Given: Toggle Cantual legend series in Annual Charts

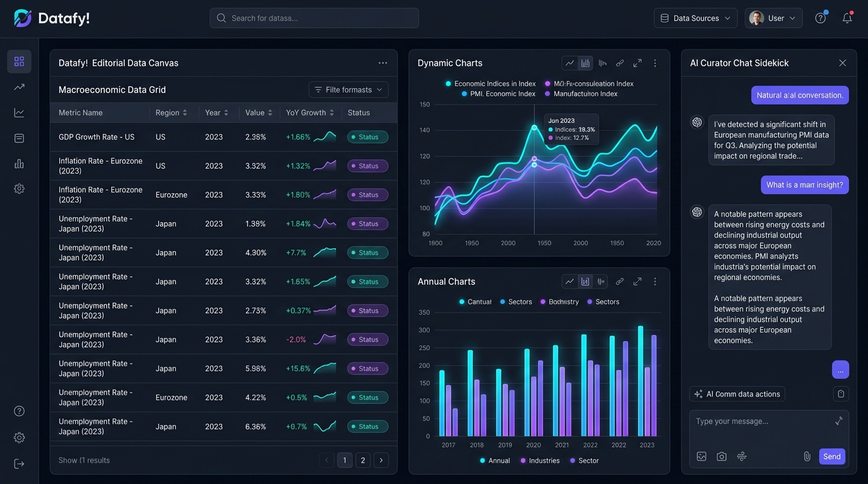Looking at the screenshot, I should [x=475, y=302].
